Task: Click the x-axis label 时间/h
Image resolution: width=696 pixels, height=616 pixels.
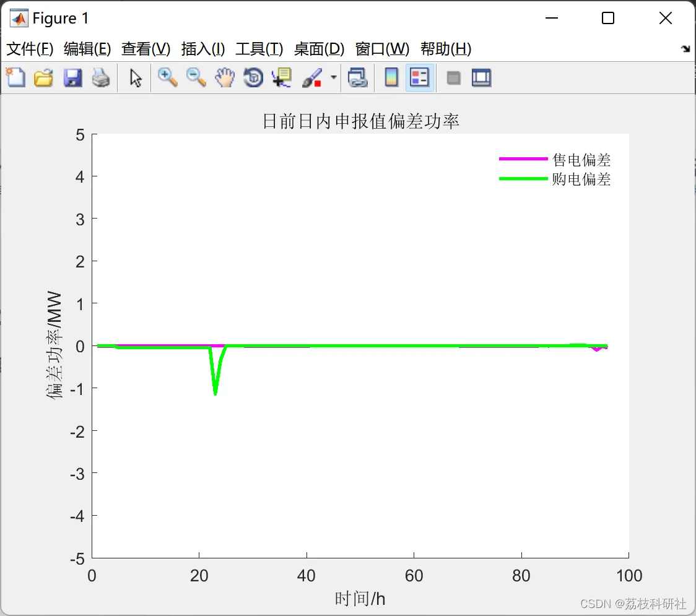Action: 360,599
